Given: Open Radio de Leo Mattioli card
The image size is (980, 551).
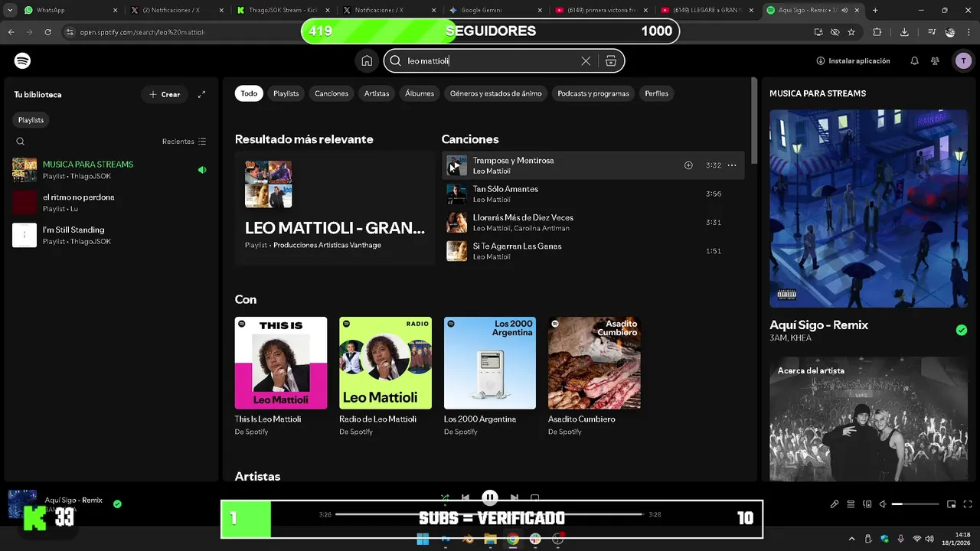Looking at the screenshot, I should coord(385,377).
